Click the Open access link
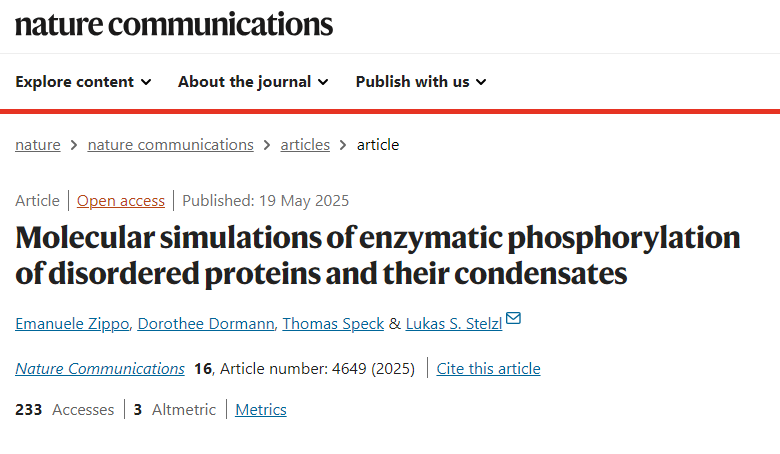Image resolution: width=780 pixels, height=454 pixels. pyautogui.click(x=121, y=201)
